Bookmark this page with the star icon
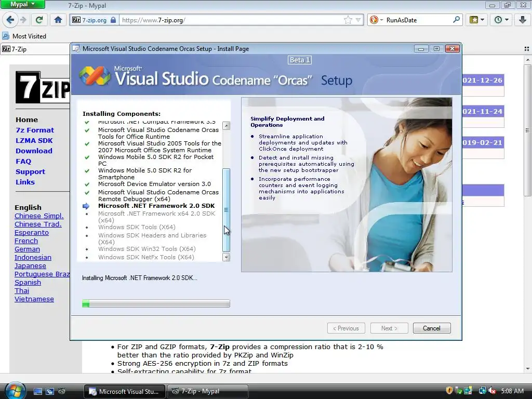The height and width of the screenshot is (399, 532). coord(348,20)
